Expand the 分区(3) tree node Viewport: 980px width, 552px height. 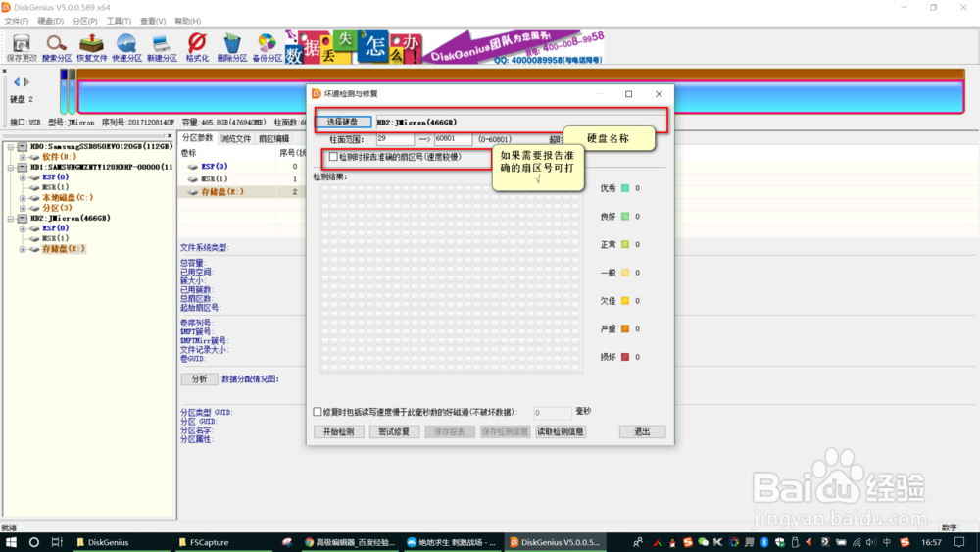point(24,208)
